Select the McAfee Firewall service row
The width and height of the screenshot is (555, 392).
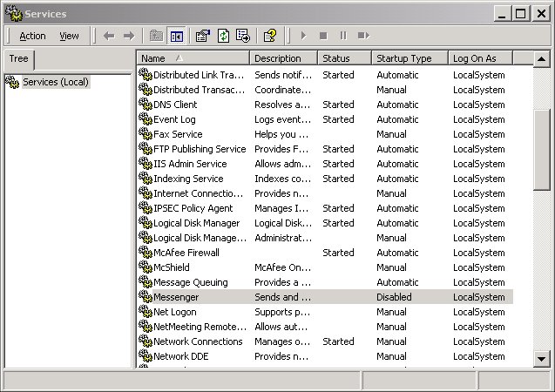pos(186,253)
